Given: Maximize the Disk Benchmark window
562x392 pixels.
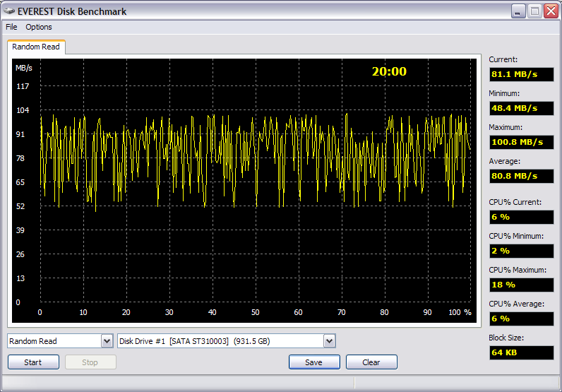Looking at the screenshot, I should [534, 11].
